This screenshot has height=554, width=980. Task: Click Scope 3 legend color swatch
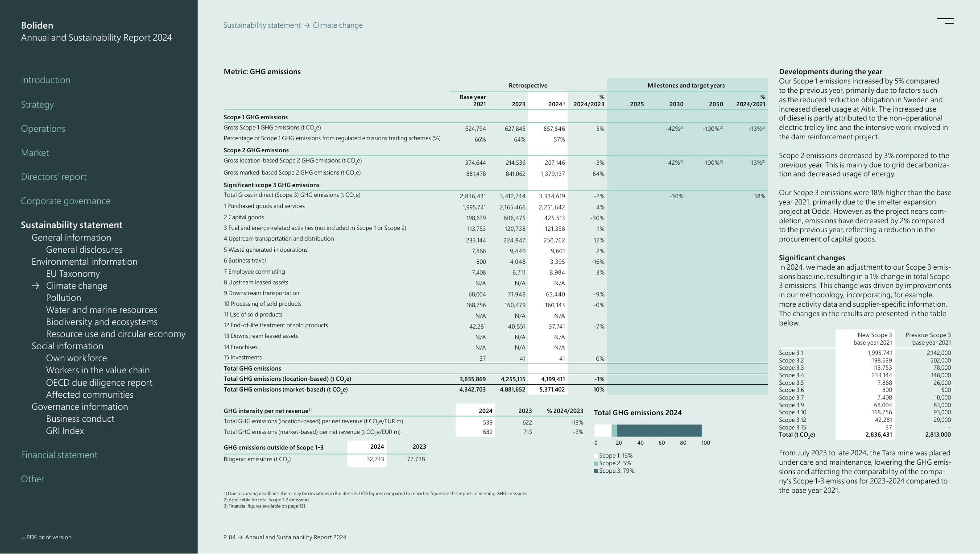pyautogui.click(x=596, y=471)
